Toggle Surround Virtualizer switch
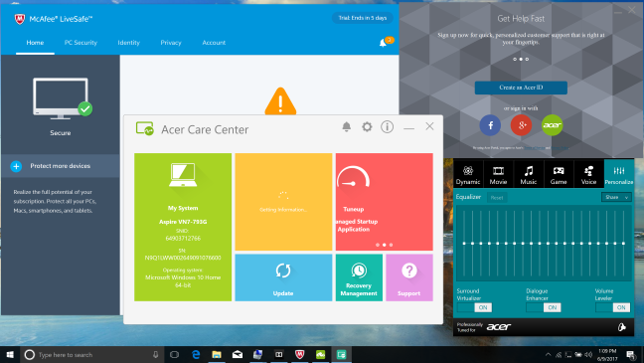Screen dimensions: 644x363 pos(474,307)
